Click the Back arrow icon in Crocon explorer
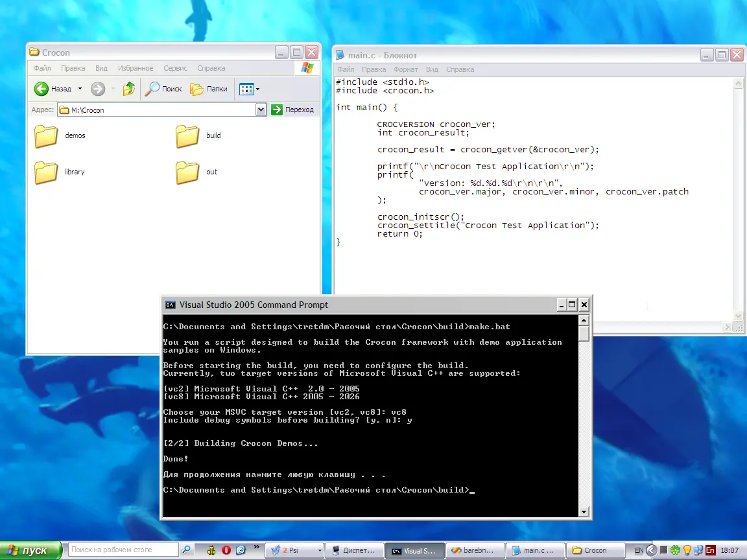The height and width of the screenshot is (560, 747). (41, 89)
